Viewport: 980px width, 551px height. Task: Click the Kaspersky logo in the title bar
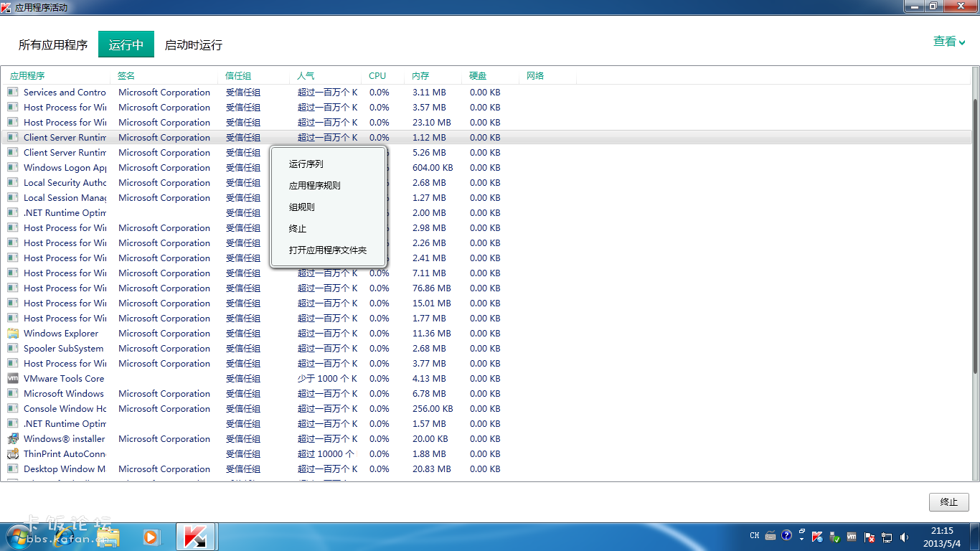pos(6,6)
